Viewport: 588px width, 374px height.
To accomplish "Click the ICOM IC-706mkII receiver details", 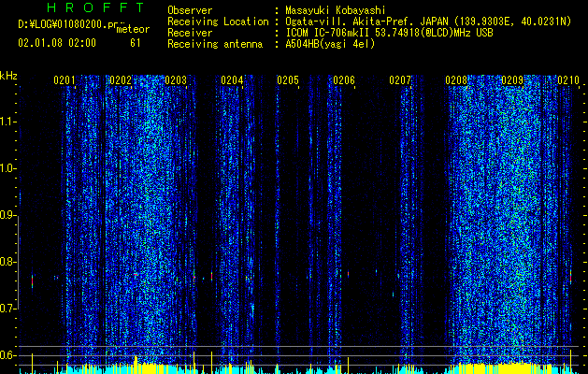I will [x=389, y=33].
